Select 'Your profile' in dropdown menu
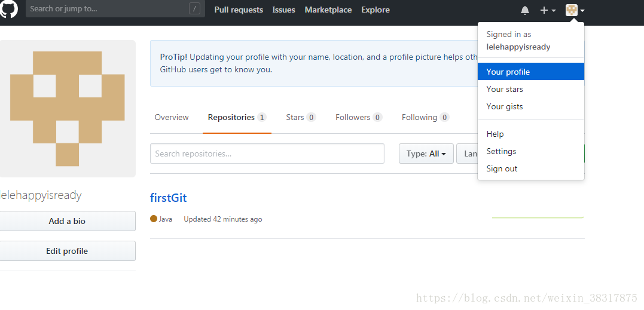The image size is (644, 310). [x=530, y=72]
